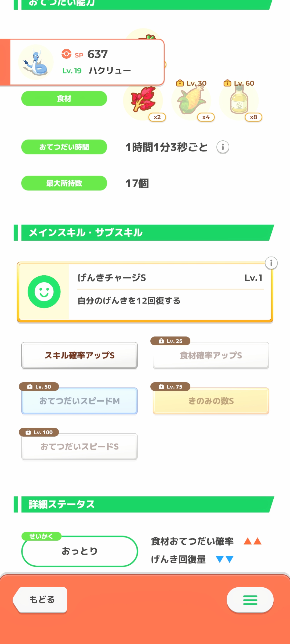Tap the green smiley main skill icon
Screen dimensions: 290x644
click(44, 292)
